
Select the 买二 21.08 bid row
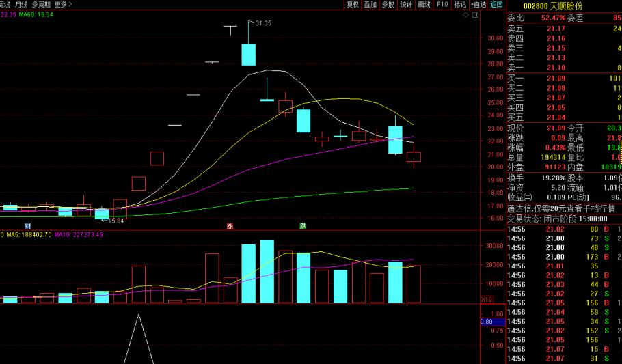(564, 88)
